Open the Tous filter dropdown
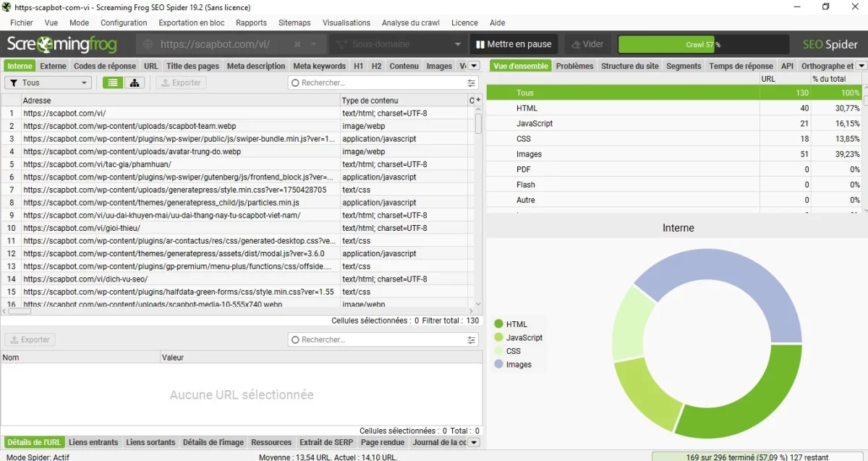 tap(48, 83)
